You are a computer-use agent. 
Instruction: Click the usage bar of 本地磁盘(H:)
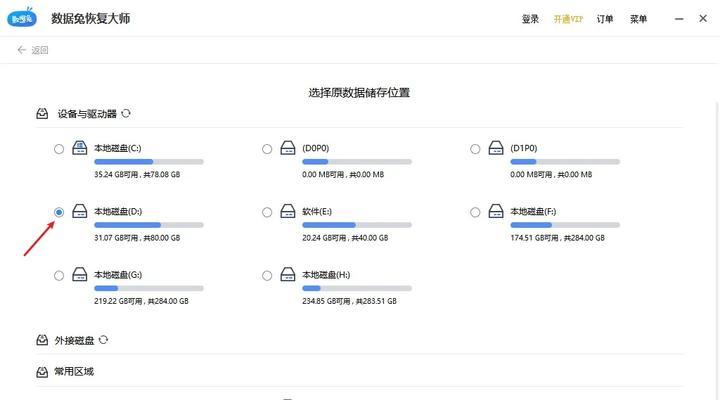(357, 288)
